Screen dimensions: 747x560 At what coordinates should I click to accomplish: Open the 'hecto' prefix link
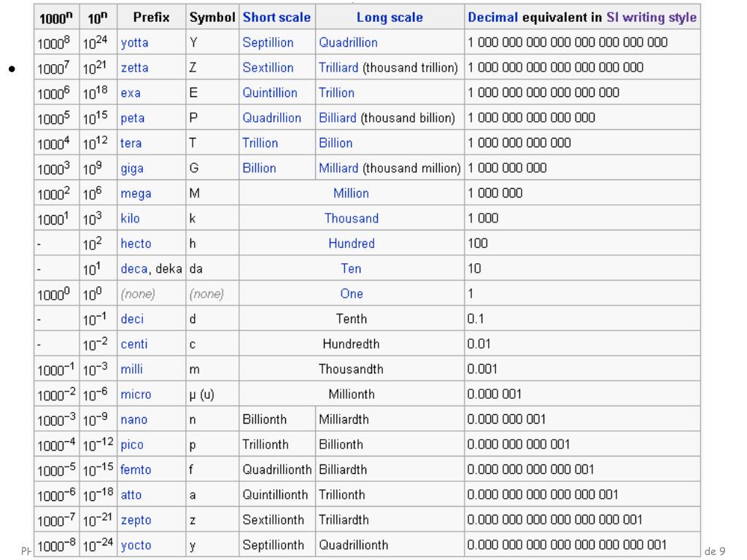(x=136, y=244)
